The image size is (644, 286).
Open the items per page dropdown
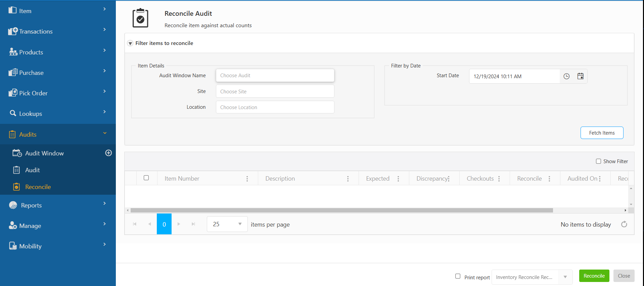(x=227, y=224)
